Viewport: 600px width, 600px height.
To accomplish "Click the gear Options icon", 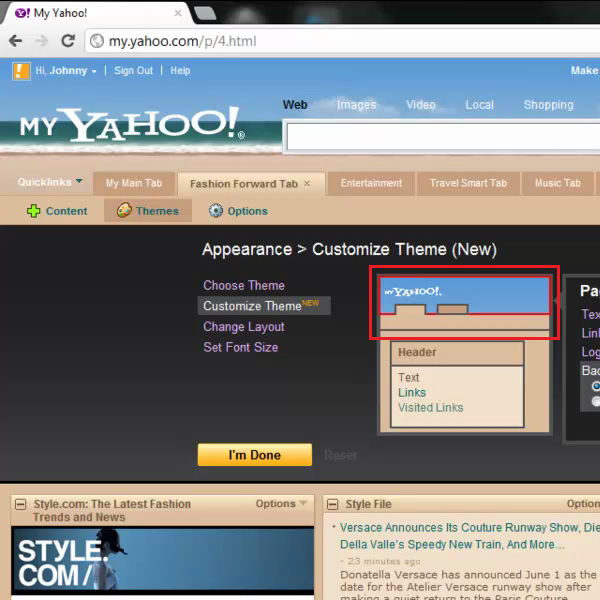I will pos(216,210).
